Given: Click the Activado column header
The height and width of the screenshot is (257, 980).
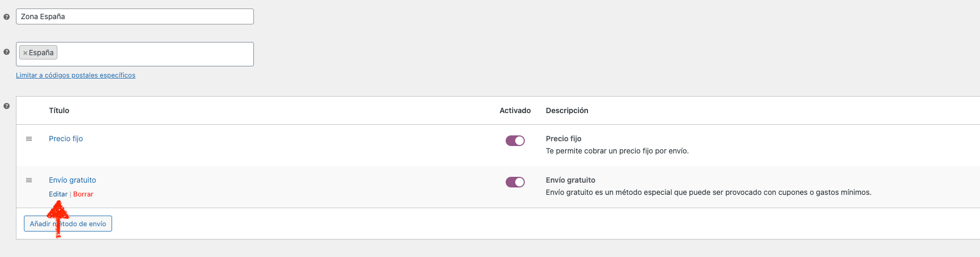Looking at the screenshot, I should [x=515, y=110].
